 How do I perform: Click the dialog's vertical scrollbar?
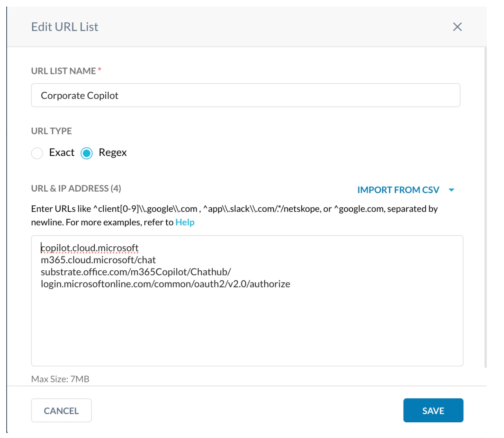pos(486,208)
